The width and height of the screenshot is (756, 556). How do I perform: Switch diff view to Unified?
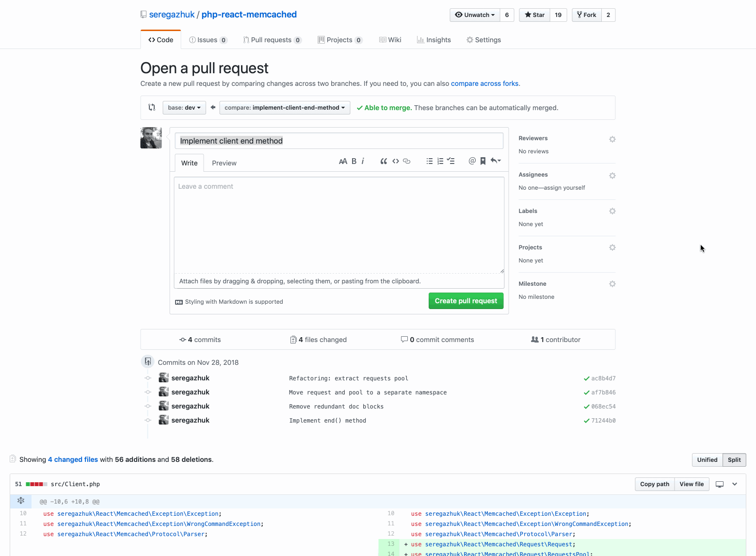[x=707, y=460]
